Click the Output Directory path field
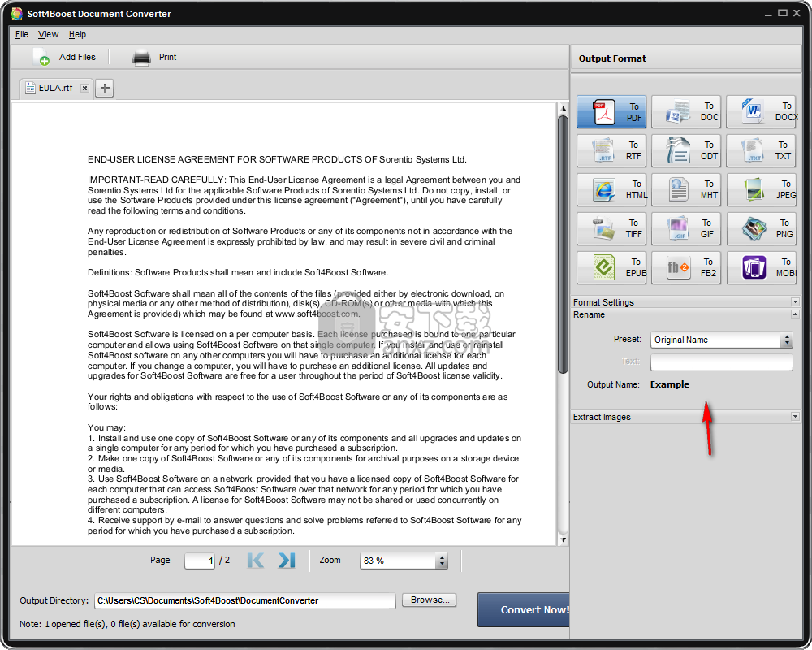This screenshot has height=650, width=812. [245, 600]
